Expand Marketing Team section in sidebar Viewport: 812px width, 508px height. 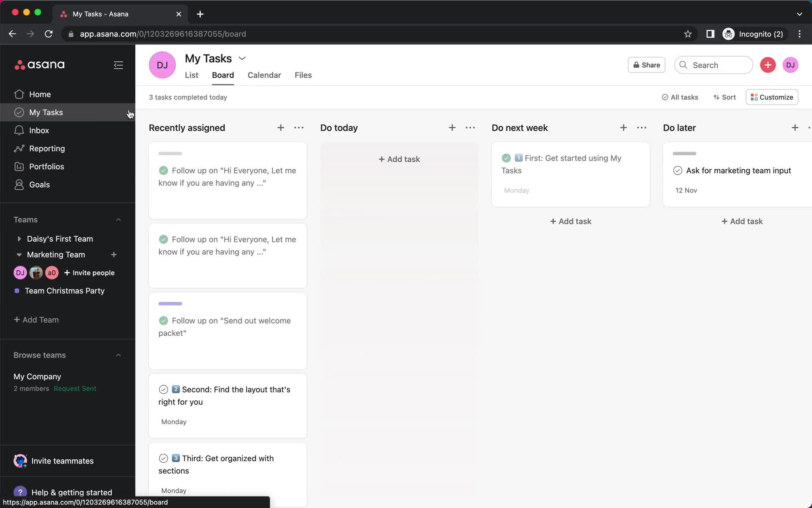coord(19,254)
